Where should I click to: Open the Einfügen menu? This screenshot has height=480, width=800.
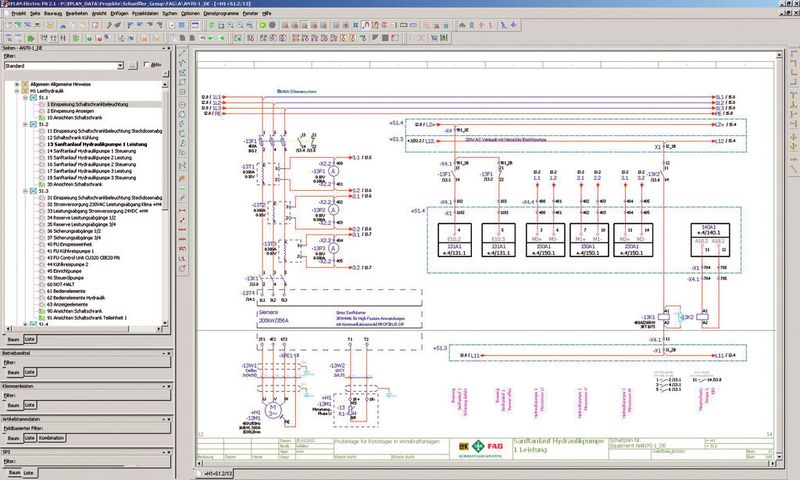(x=119, y=13)
